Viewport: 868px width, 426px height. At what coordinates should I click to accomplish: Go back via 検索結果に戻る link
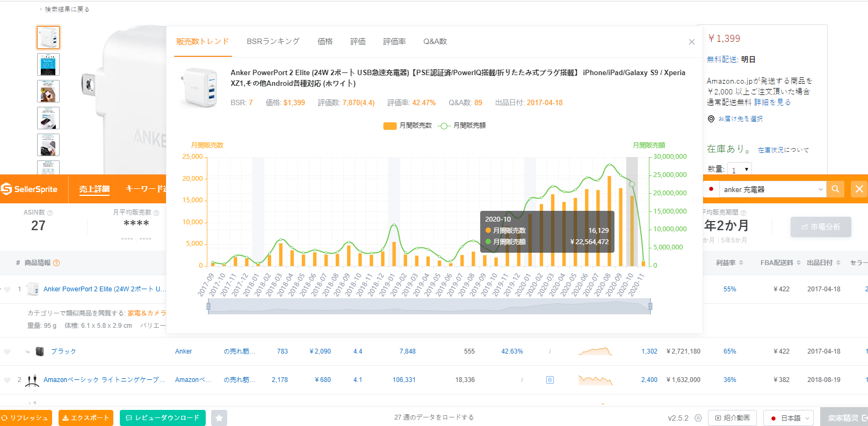click(67, 9)
